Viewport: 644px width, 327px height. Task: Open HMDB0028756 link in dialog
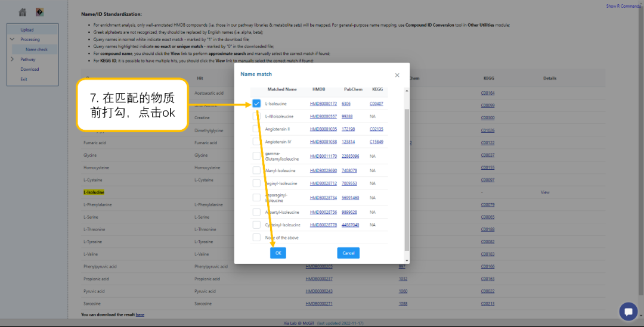[323, 213]
